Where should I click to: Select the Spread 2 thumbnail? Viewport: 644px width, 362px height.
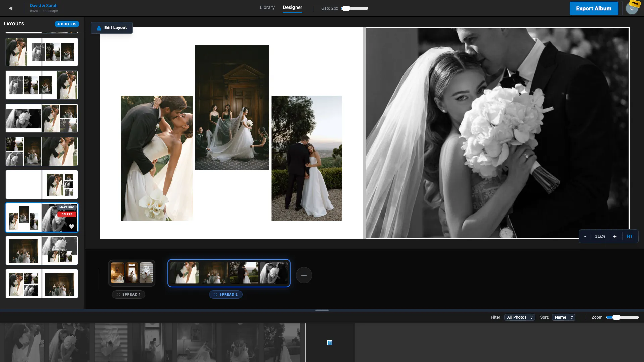pos(229,273)
